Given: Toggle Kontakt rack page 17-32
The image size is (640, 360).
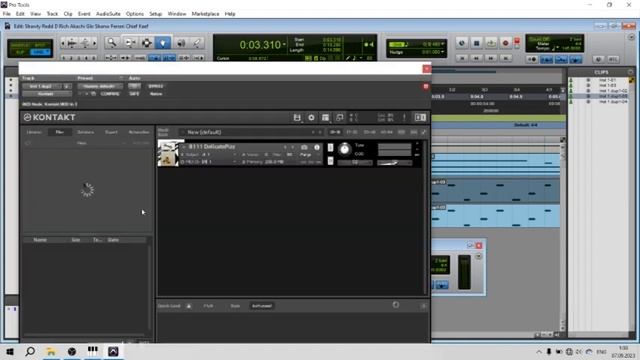Looking at the screenshot, I should tap(352, 132).
